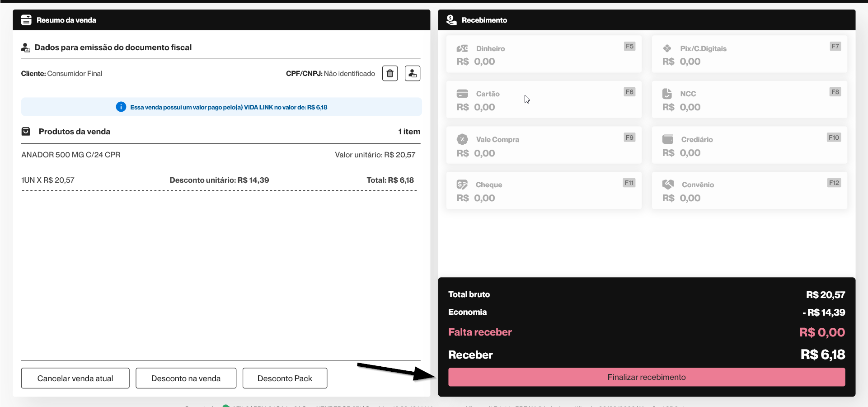This screenshot has height=407, width=868.
Task: Click the Cheque icon
Action: pyautogui.click(x=462, y=185)
